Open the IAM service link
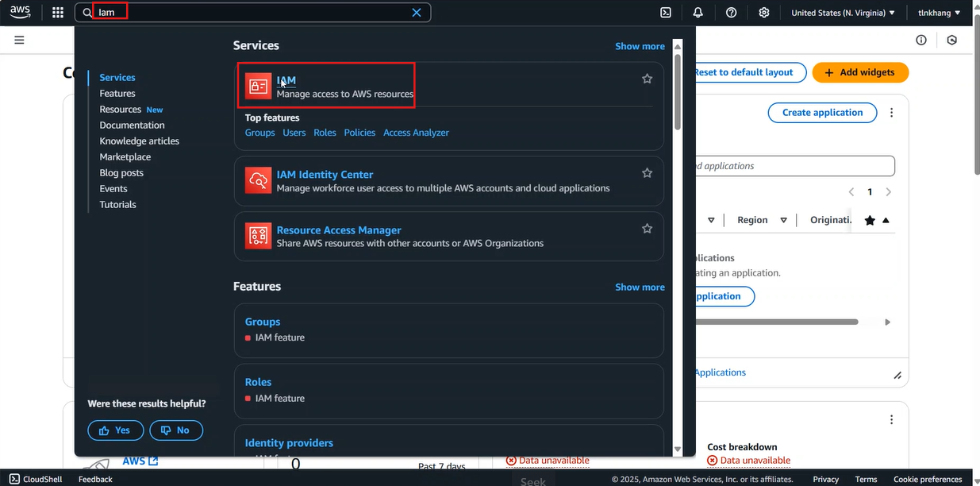Viewport: 980px width, 486px height. click(x=286, y=80)
